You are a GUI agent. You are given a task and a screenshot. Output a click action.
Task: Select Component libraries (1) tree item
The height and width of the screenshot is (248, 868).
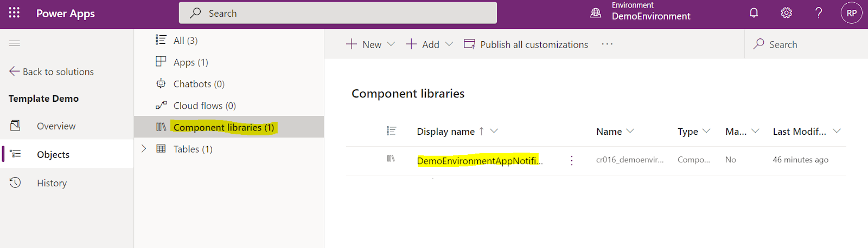(x=229, y=127)
